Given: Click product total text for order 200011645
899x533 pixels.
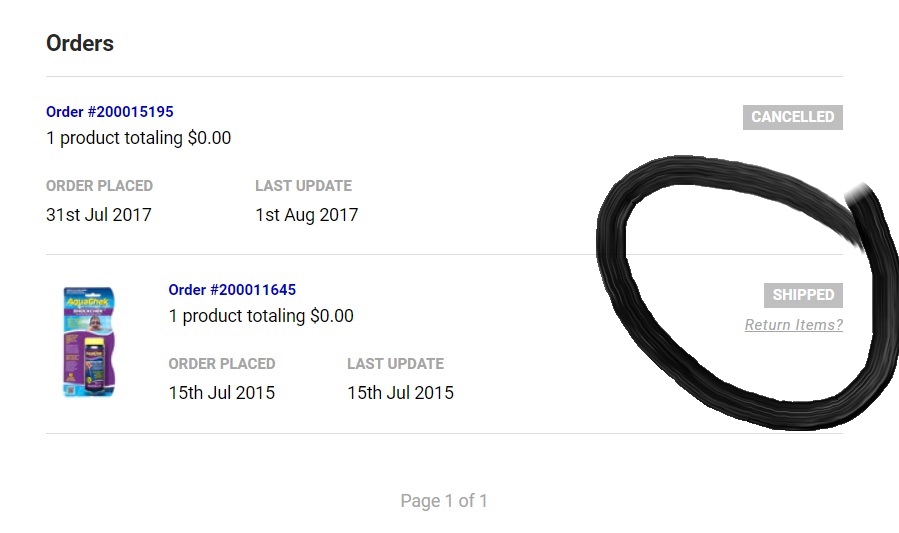Looking at the screenshot, I should click(x=261, y=316).
